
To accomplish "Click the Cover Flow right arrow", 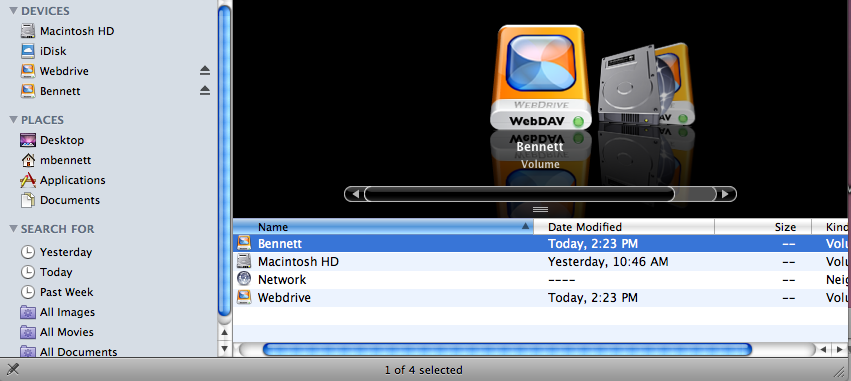I will (725, 194).
